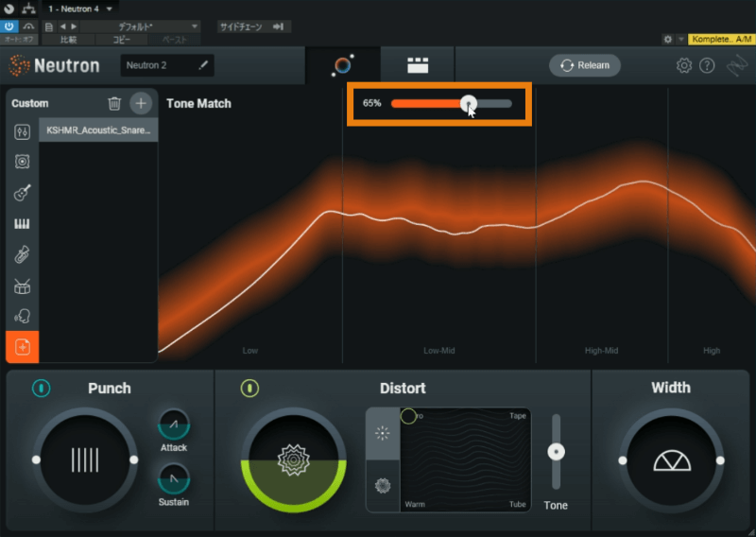The height and width of the screenshot is (537, 756).
Task: Click the Low band label on spectrum
Action: [x=249, y=351]
